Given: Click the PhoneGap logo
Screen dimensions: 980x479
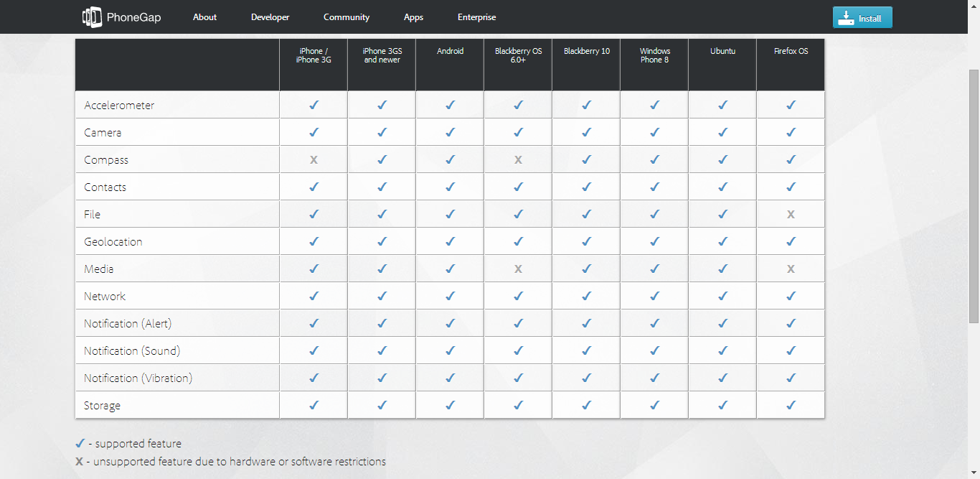Looking at the screenshot, I should click(121, 17).
